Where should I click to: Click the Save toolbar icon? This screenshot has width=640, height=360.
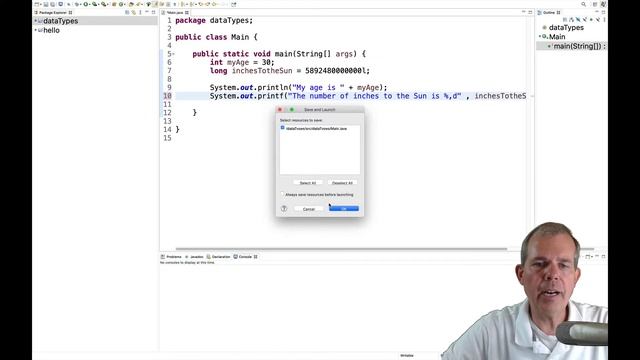[x=46, y=4]
